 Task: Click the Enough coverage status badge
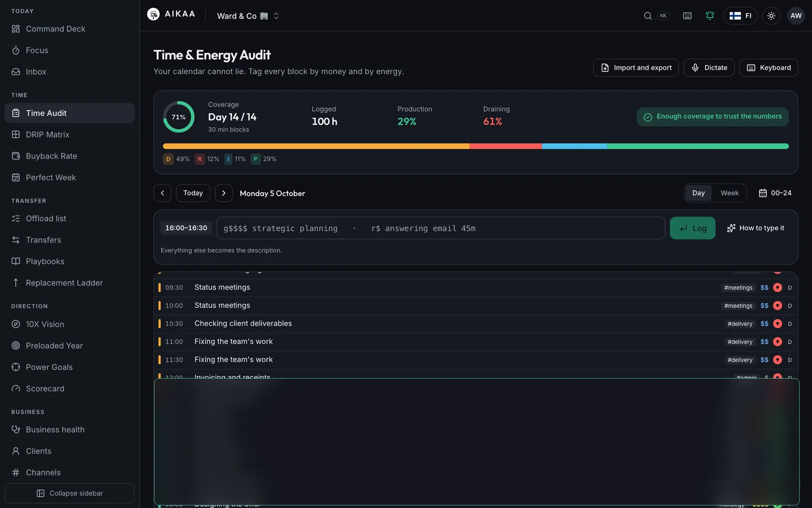click(713, 116)
